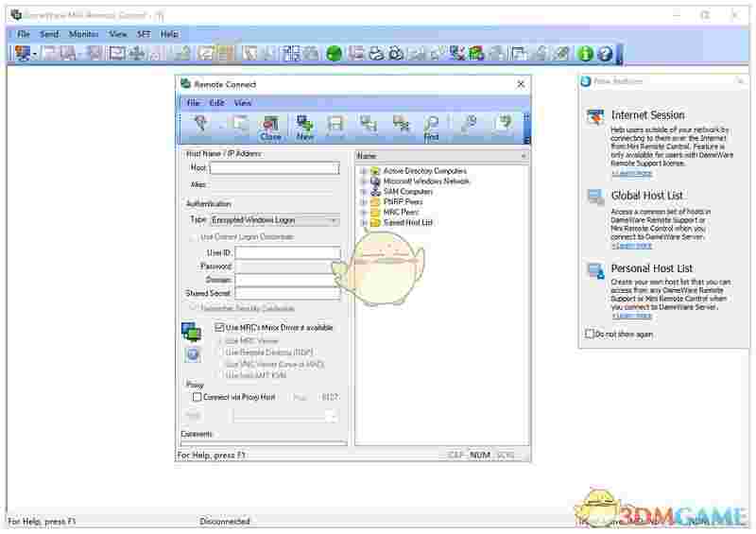Uncheck Use MRC's Mirror Driver if available

(219, 328)
